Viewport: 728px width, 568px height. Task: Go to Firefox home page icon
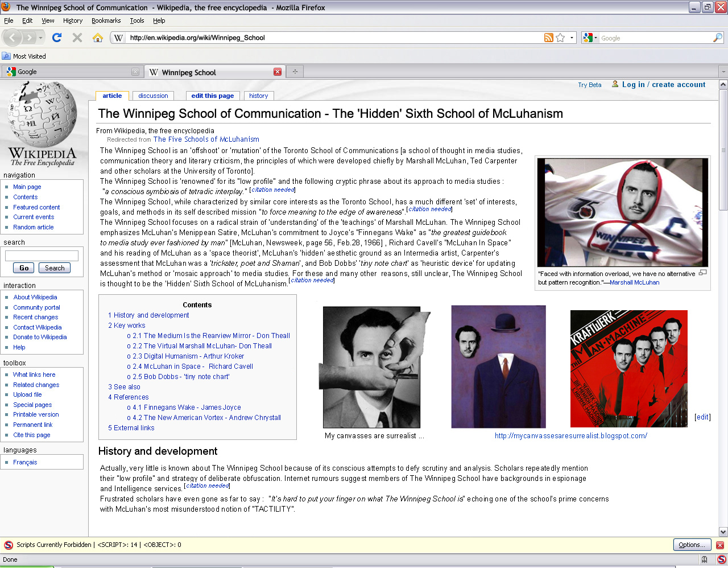(98, 38)
